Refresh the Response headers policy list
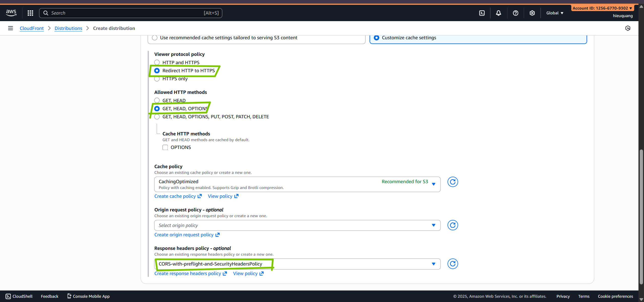Screen dimensions: 644x302 (453, 264)
